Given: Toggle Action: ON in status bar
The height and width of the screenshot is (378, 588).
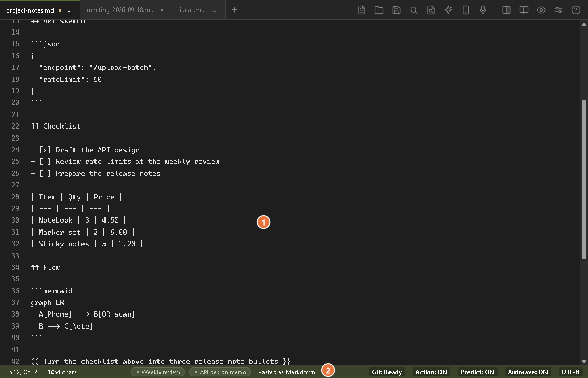Looking at the screenshot, I should (x=431, y=372).
